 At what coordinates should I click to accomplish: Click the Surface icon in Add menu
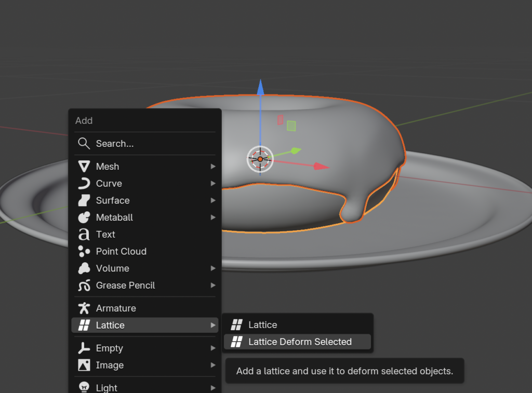[x=84, y=200]
